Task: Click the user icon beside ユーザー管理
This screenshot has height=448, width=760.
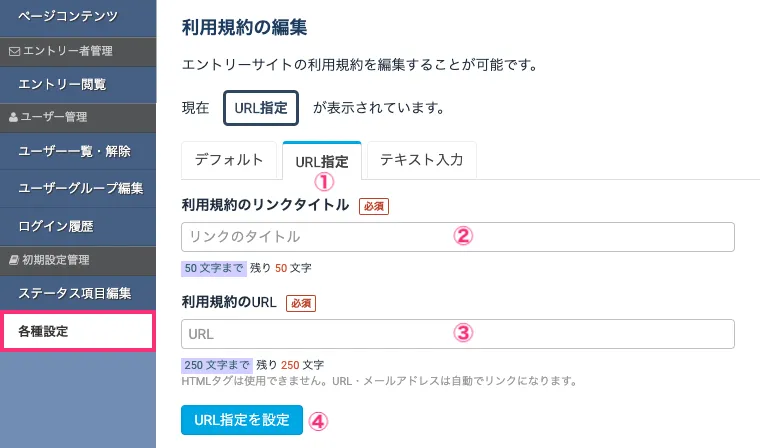Action: (x=13, y=116)
